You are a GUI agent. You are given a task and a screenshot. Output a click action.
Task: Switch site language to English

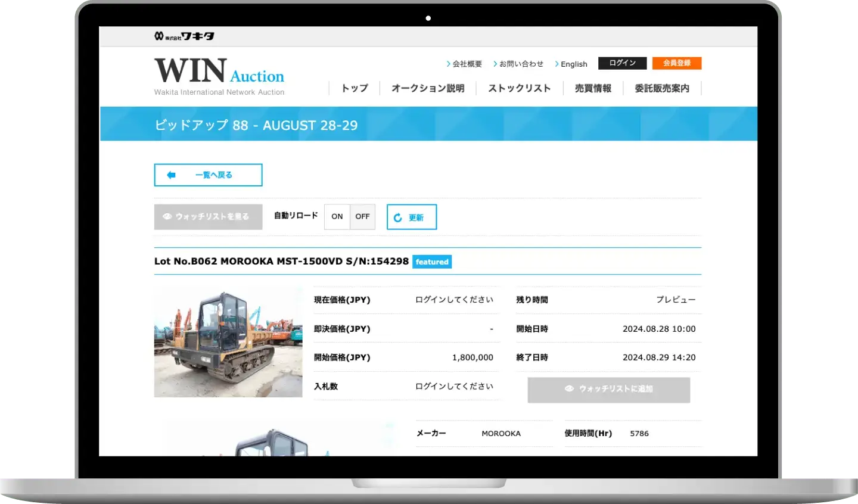571,64
